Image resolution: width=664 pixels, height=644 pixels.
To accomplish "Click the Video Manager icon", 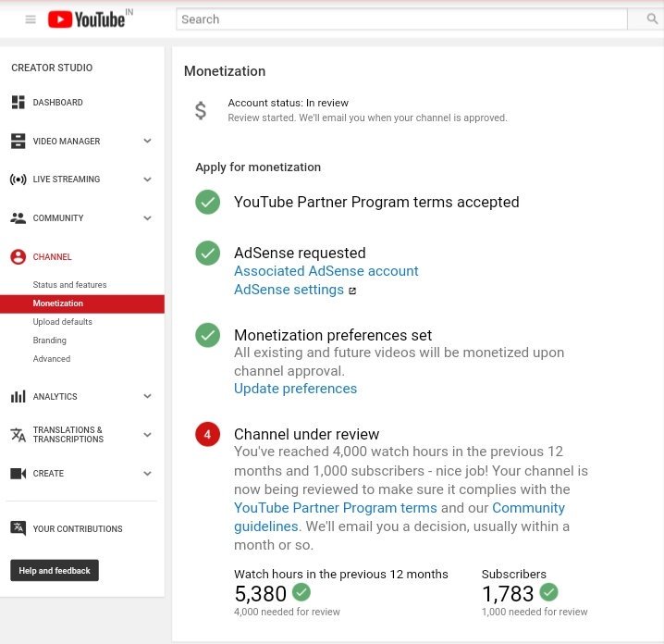I will point(18,141).
